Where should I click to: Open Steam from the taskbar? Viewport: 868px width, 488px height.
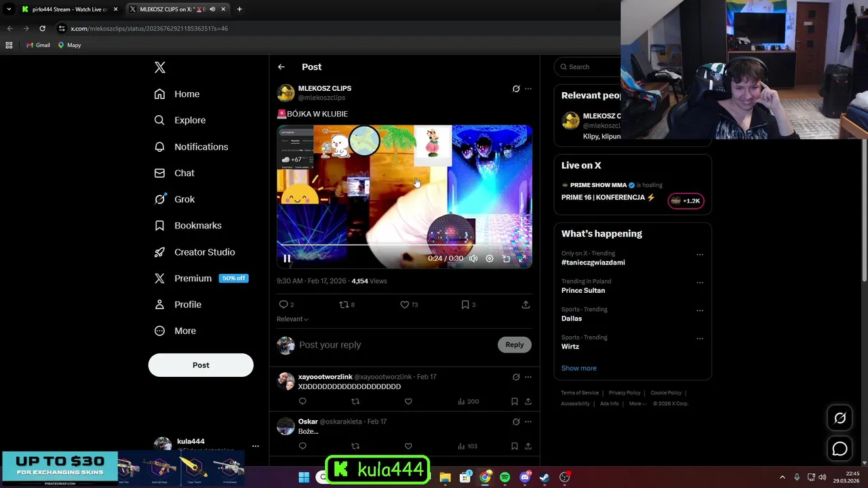coord(545,477)
